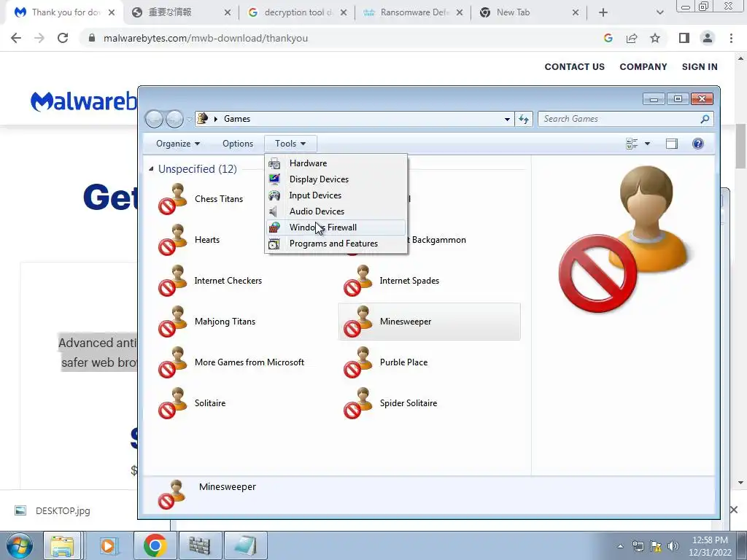747x560 pixels.
Task: Bookmark this page with the star
Action: tap(655, 38)
